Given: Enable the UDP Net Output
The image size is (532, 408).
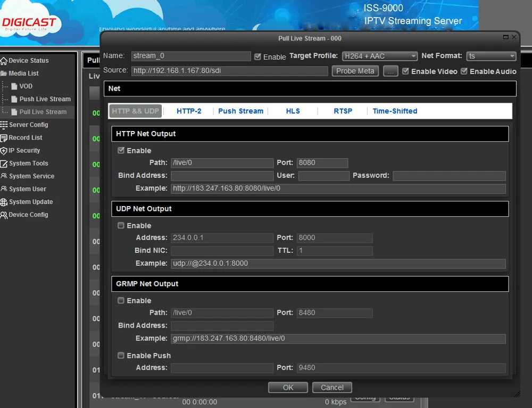Looking at the screenshot, I should (121, 225).
